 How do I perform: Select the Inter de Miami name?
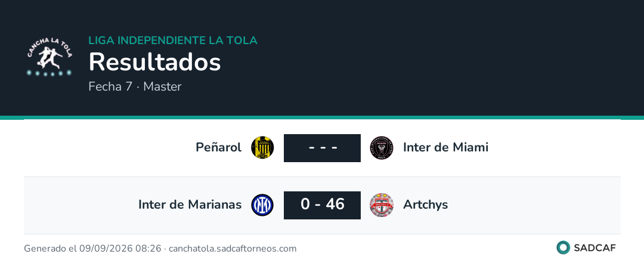tap(445, 147)
